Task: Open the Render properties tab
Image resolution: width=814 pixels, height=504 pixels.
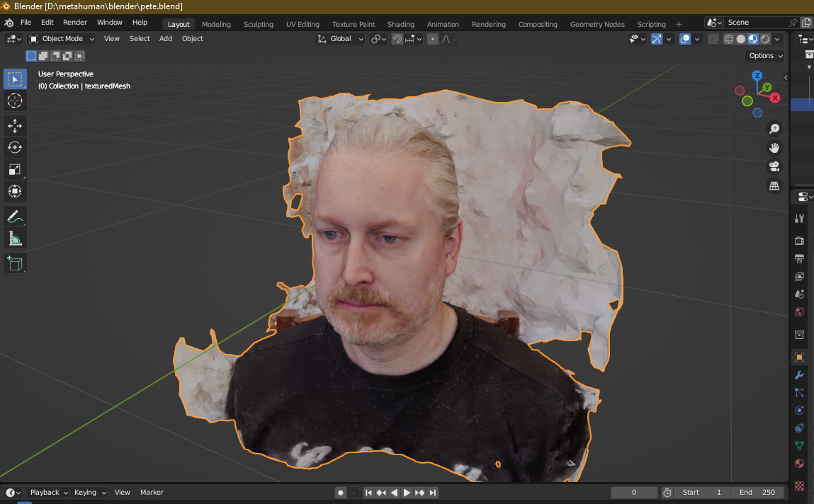Action: [799, 241]
